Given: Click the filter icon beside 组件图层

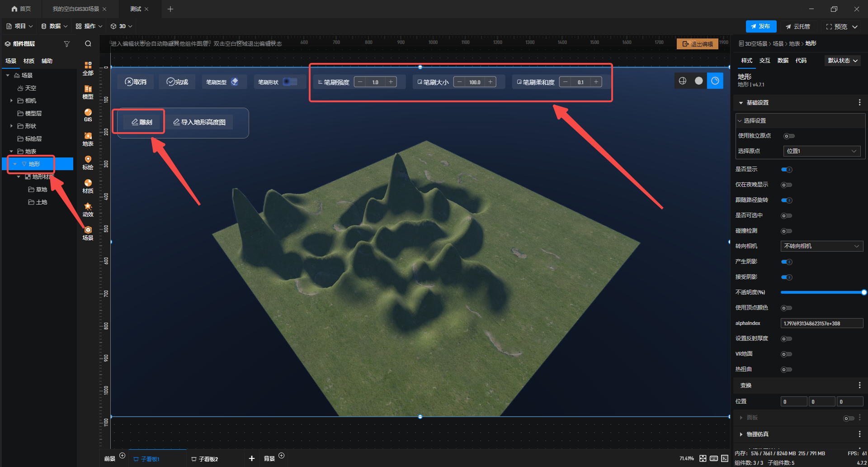Looking at the screenshot, I should (x=67, y=44).
